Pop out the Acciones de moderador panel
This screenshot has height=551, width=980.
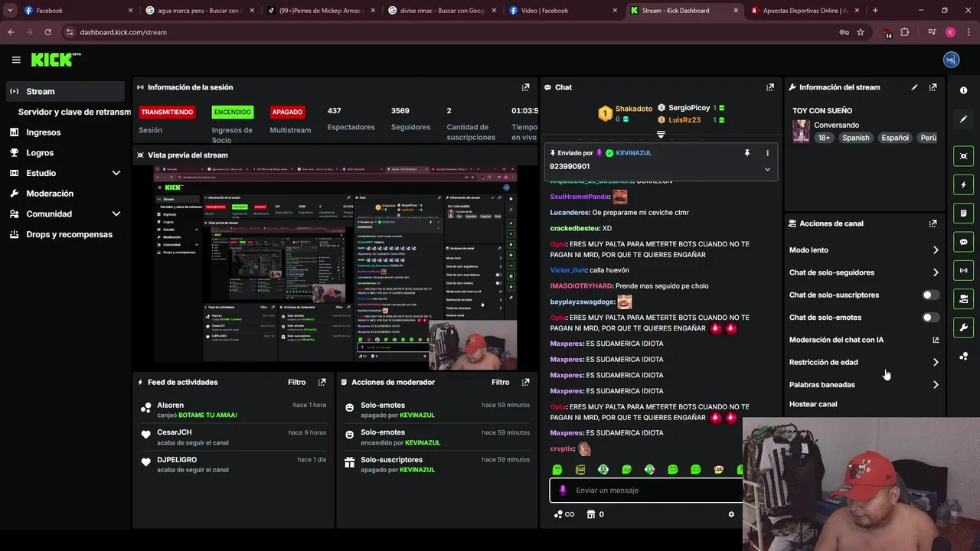click(525, 382)
